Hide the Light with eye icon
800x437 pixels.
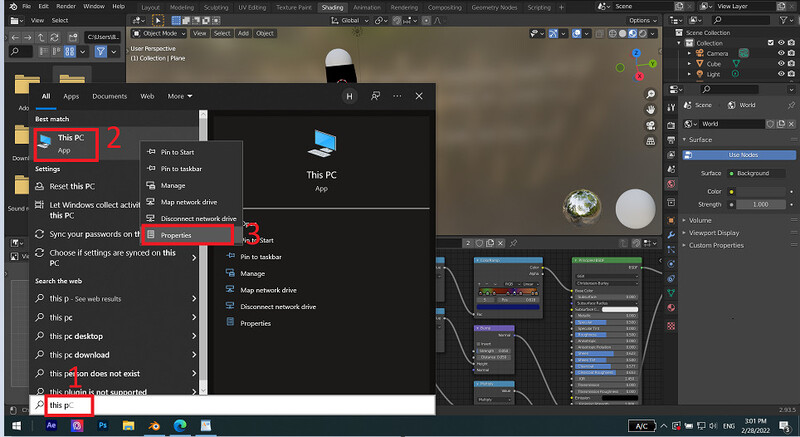tap(781, 74)
